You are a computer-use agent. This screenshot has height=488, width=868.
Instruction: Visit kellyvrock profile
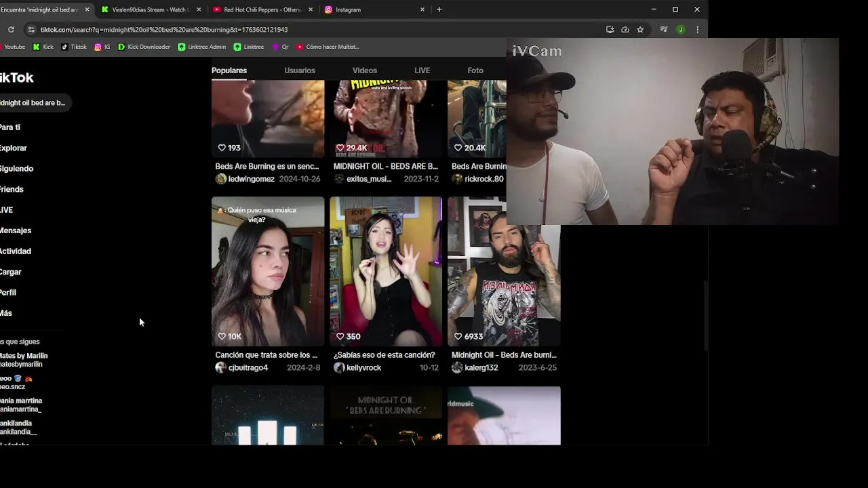coord(363,368)
